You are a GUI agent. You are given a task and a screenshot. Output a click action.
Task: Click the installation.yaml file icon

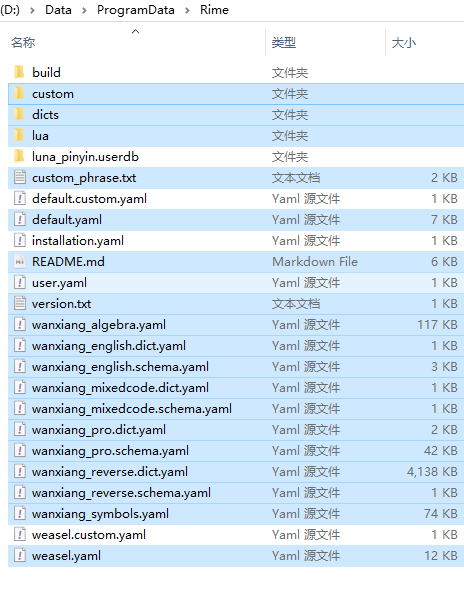coord(20,240)
